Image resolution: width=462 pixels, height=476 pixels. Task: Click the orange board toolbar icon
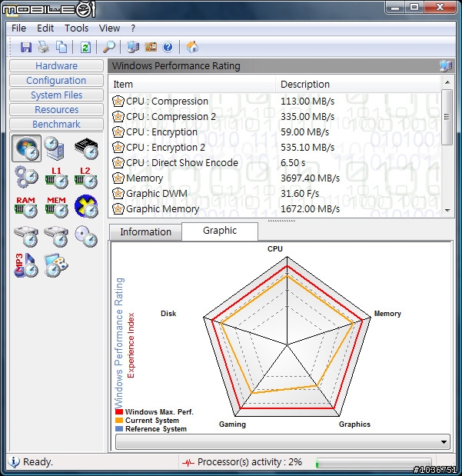click(x=151, y=47)
